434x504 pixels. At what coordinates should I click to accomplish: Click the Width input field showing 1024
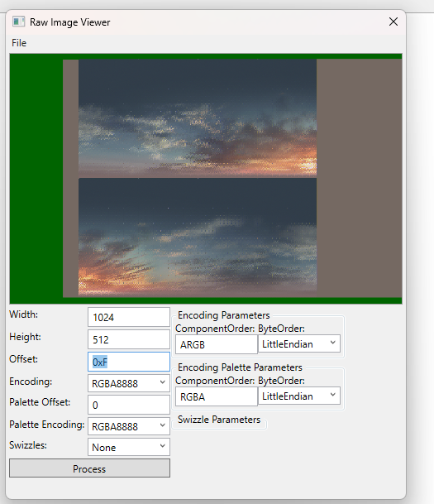point(129,317)
